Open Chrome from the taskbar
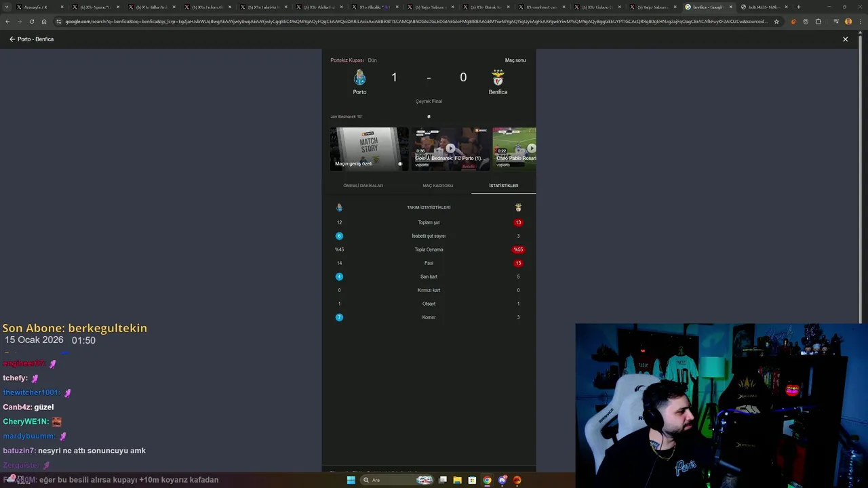 click(487, 480)
